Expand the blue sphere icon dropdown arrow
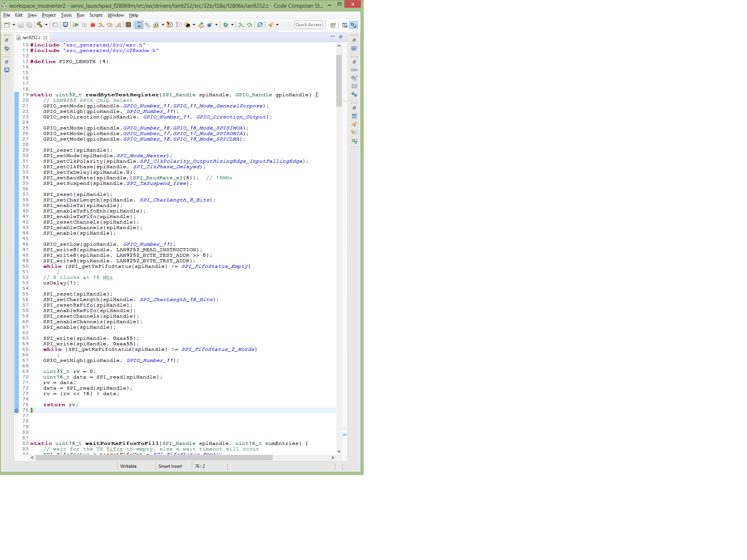This screenshot has height=560, width=747. pyautogui.click(x=216, y=25)
